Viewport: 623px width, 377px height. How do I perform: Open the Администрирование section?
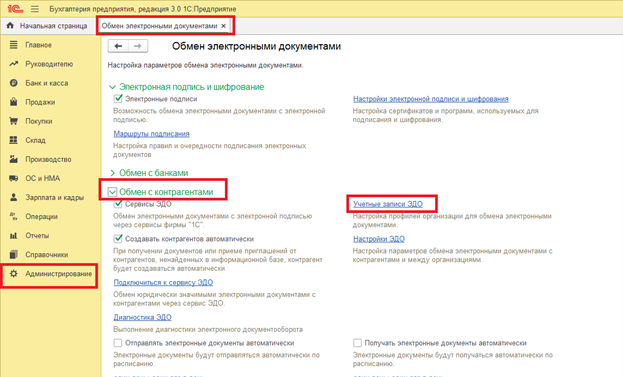click(x=59, y=274)
